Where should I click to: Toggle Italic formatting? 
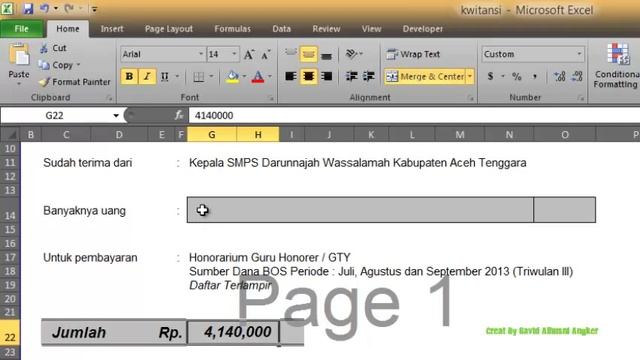147,76
